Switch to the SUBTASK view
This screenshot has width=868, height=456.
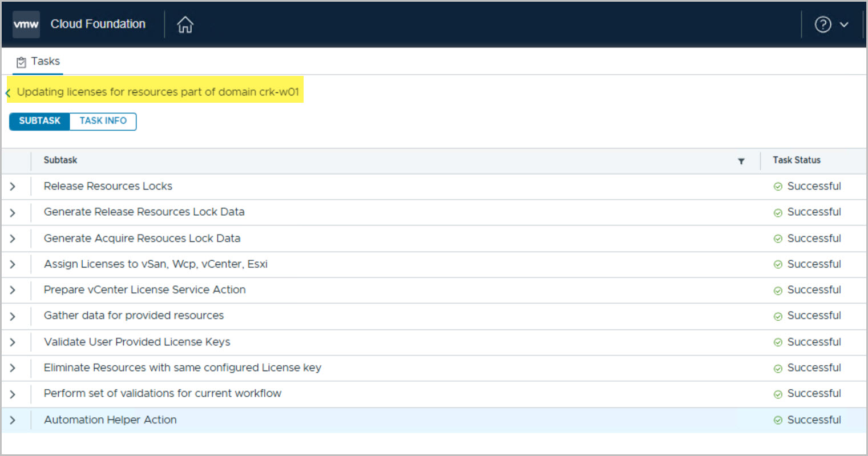39,121
